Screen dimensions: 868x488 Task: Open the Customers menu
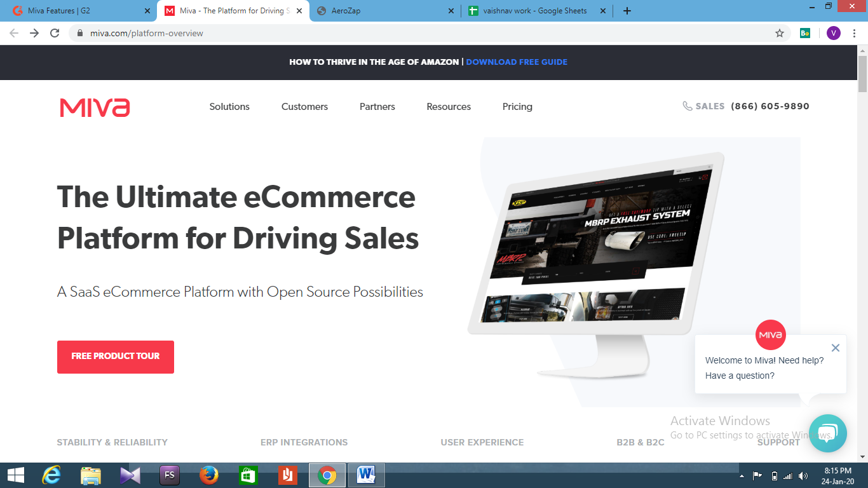(x=304, y=107)
